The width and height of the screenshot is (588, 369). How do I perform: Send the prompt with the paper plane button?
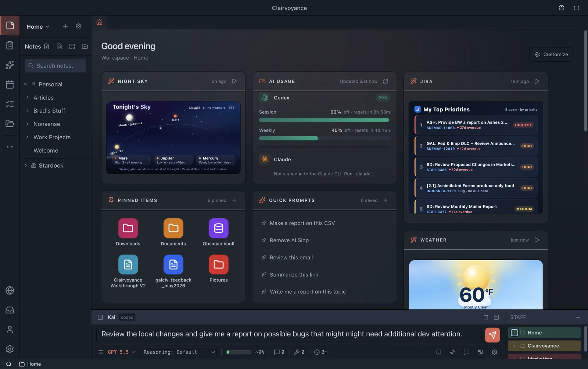click(x=492, y=335)
